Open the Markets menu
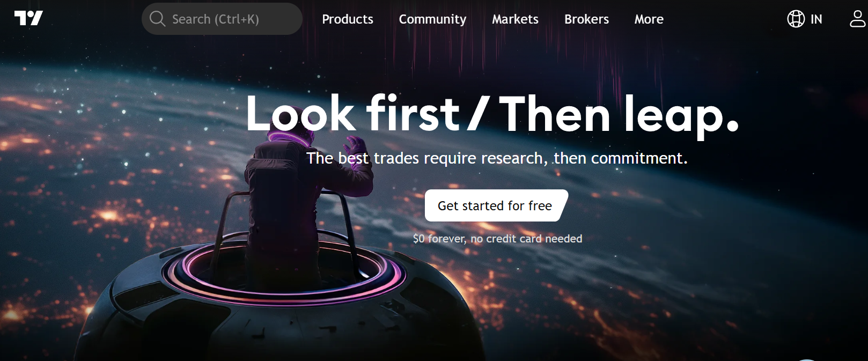The width and height of the screenshot is (868, 361). pos(515,19)
